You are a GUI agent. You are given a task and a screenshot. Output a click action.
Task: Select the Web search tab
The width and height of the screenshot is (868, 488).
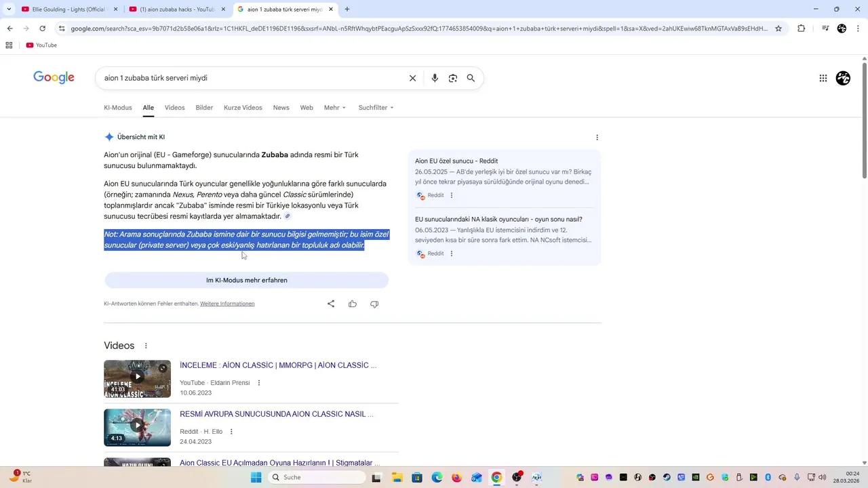click(x=307, y=108)
